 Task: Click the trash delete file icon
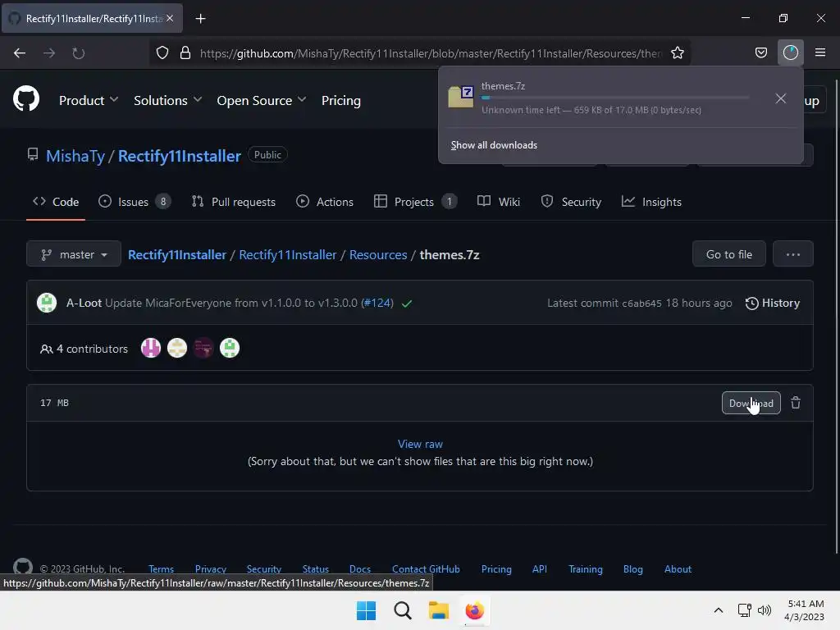[x=796, y=403]
